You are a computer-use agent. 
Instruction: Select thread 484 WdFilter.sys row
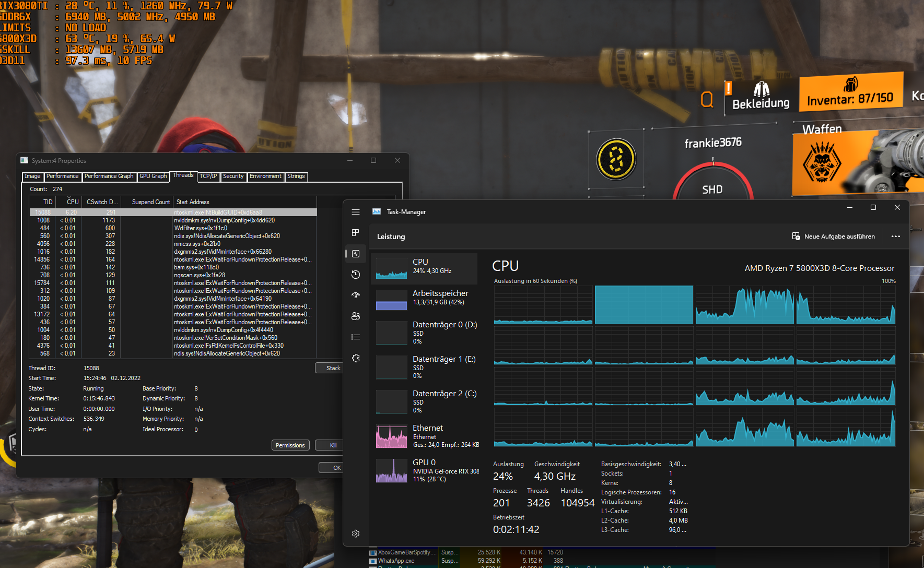click(x=173, y=228)
